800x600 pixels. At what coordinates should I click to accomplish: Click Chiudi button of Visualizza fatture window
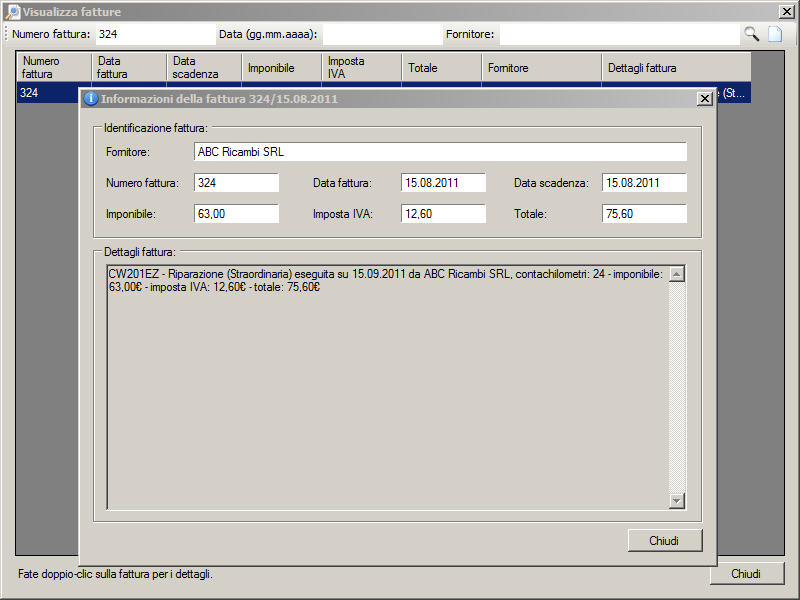point(746,574)
